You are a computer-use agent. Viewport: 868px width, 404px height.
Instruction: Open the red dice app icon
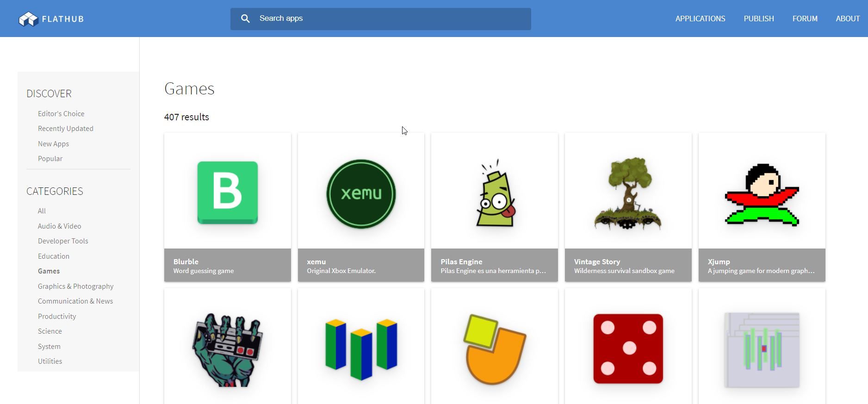[x=628, y=349]
